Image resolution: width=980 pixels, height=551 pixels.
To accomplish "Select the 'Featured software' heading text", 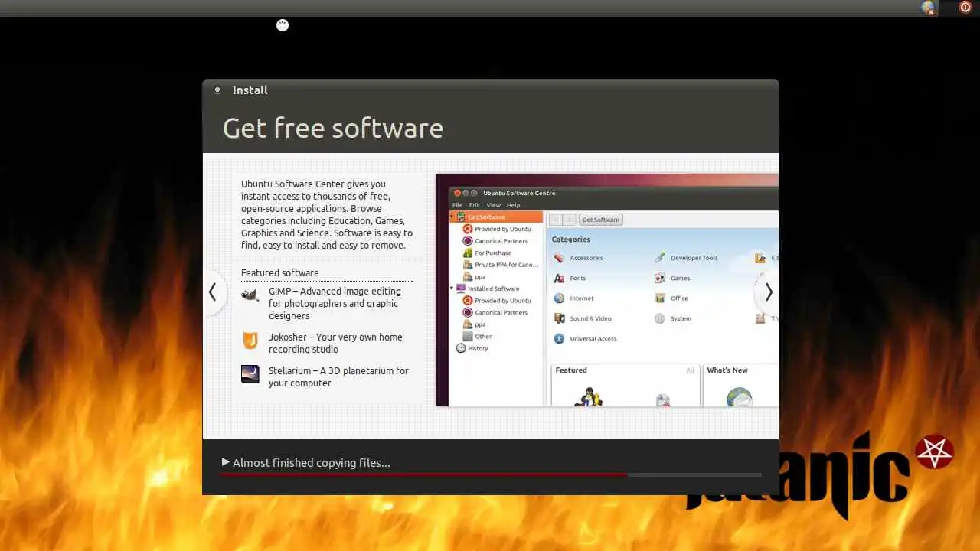I will 280,272.
